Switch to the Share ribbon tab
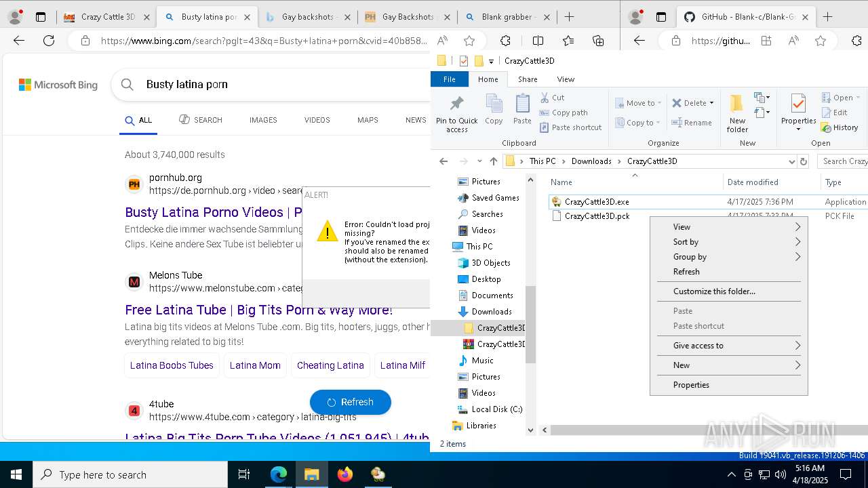Image resolution: width=868 pixels, height=488 pixels. coord(528,79)
